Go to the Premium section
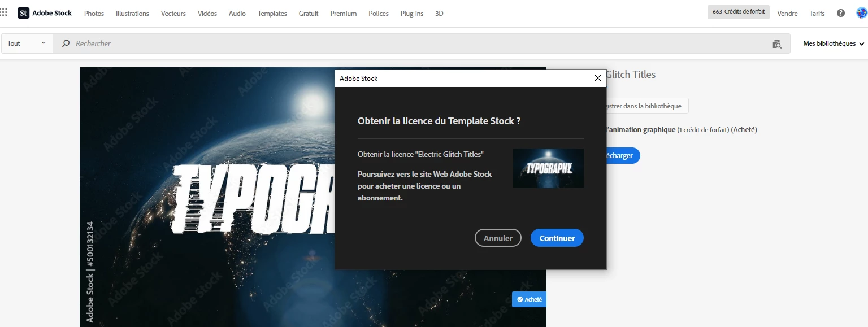Viewport: 868px width, 327px height. [344, 14]
